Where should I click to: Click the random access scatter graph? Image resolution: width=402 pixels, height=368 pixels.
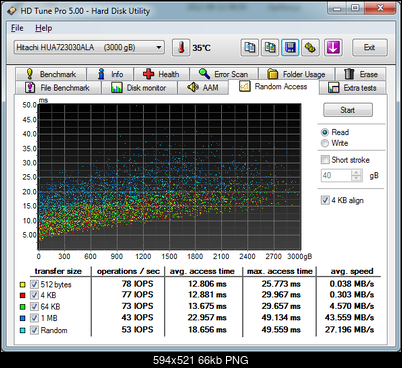coord(169,177)
